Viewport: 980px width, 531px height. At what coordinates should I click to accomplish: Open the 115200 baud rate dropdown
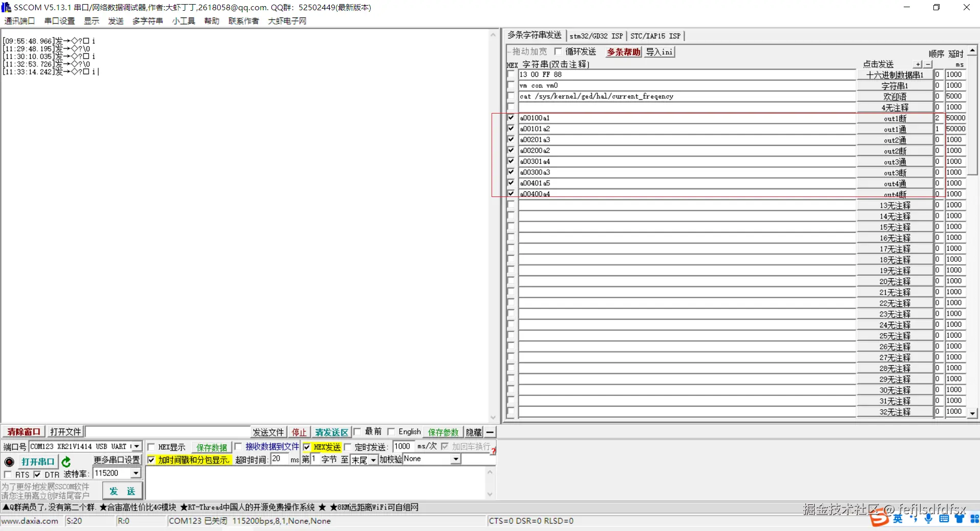click(x=136, y=473)
